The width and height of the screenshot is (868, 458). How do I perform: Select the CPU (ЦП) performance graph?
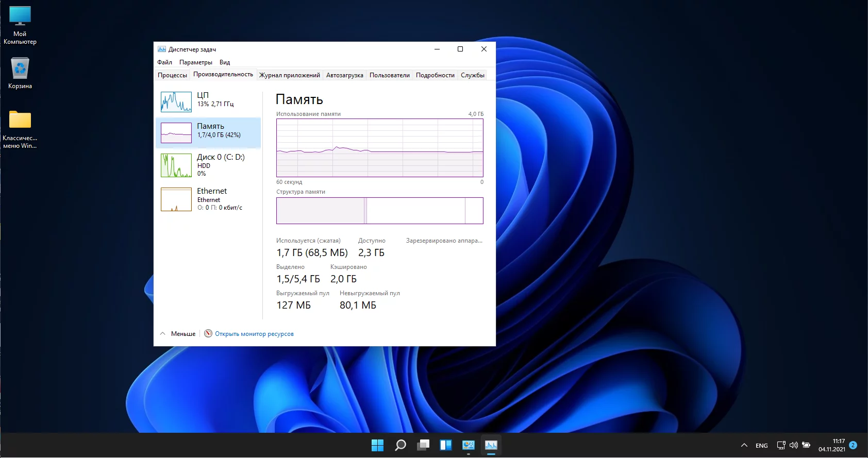point(176,102)
